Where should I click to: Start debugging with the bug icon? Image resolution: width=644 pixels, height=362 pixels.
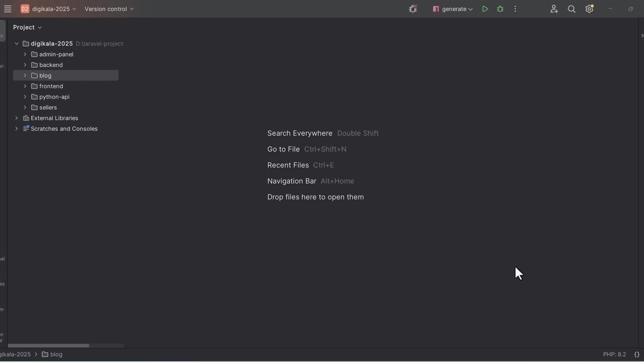tap(500, 9)
